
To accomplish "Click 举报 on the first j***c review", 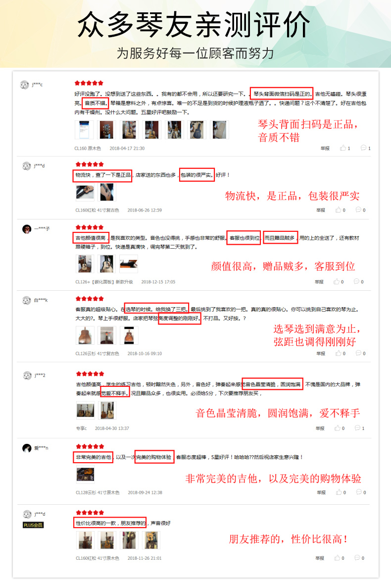I will point(325,149).
